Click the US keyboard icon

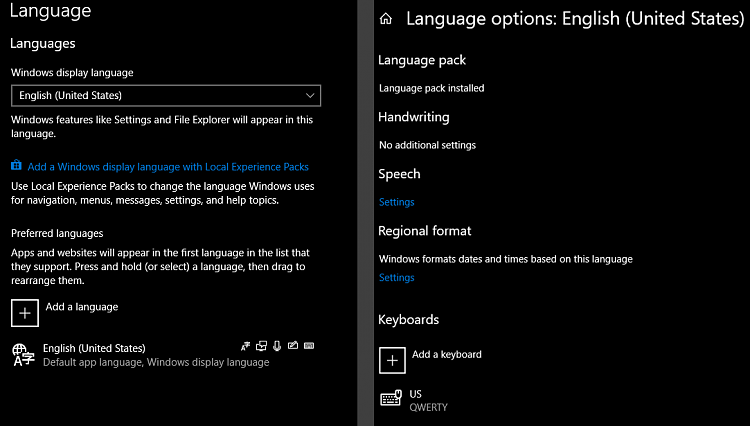tap(391, 398)
